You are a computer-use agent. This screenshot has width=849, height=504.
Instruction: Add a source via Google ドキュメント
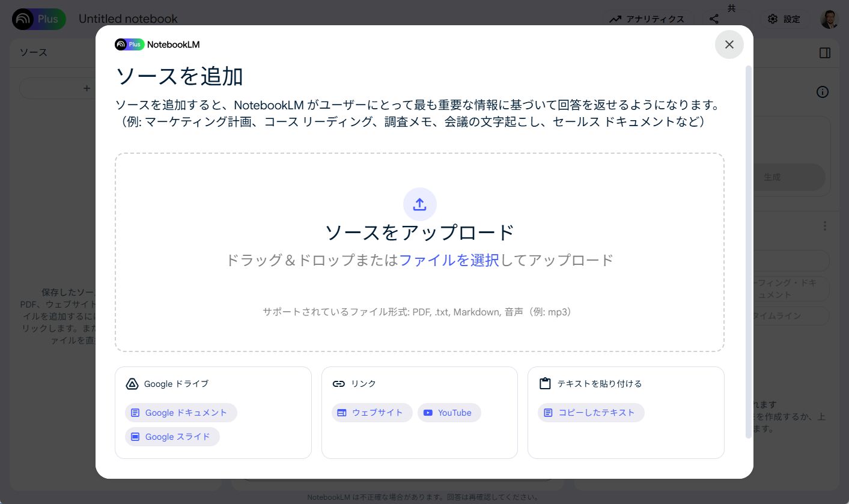181,413
